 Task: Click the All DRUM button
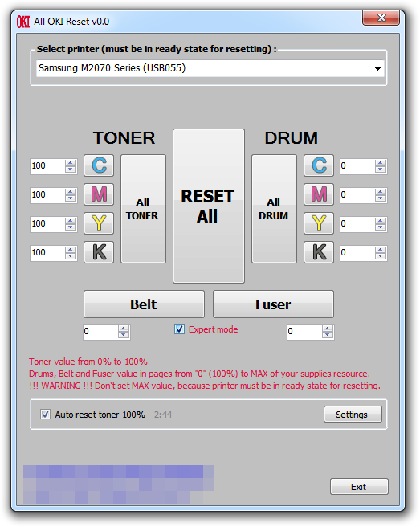tap(274, 209)
